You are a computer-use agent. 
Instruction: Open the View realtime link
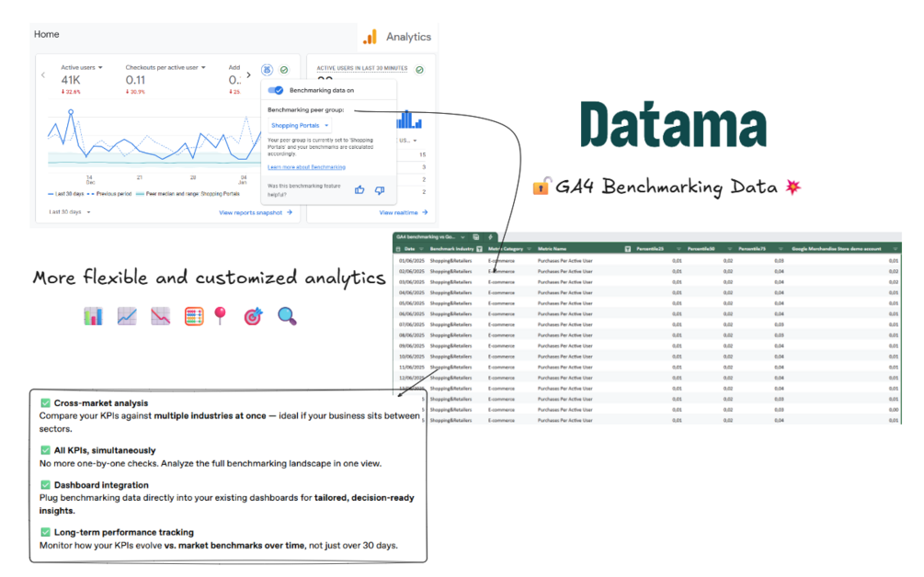[x=403, y=212]
